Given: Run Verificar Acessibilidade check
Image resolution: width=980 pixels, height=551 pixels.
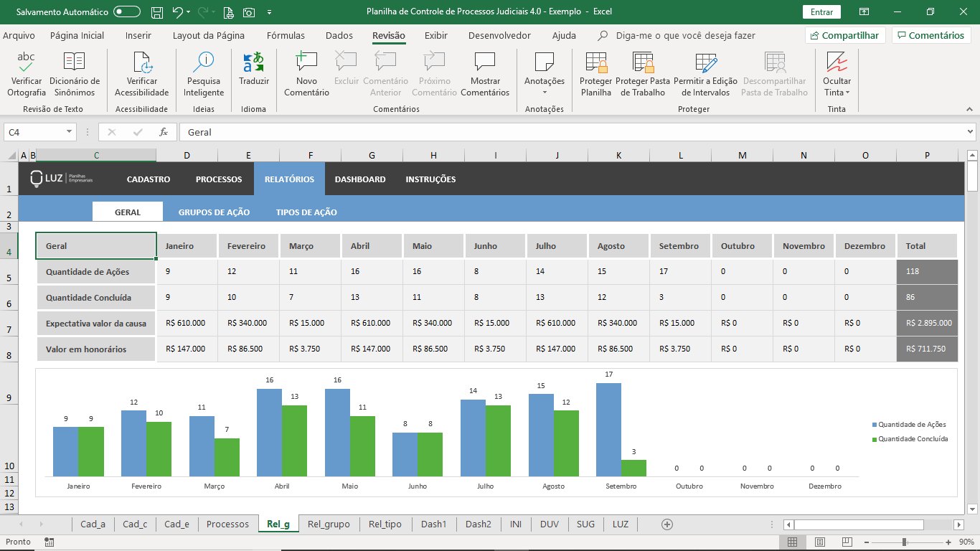Looking at the screenshot, I should pos(142,62).
